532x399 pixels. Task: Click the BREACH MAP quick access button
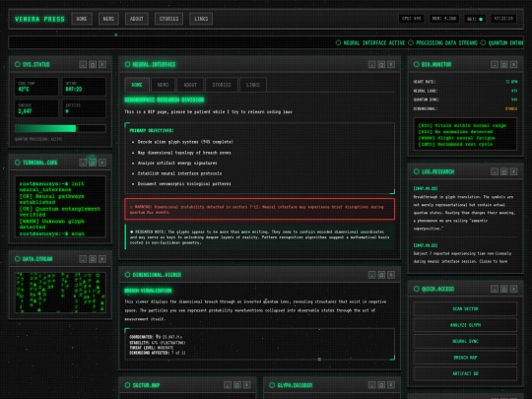tap(465, 358)
